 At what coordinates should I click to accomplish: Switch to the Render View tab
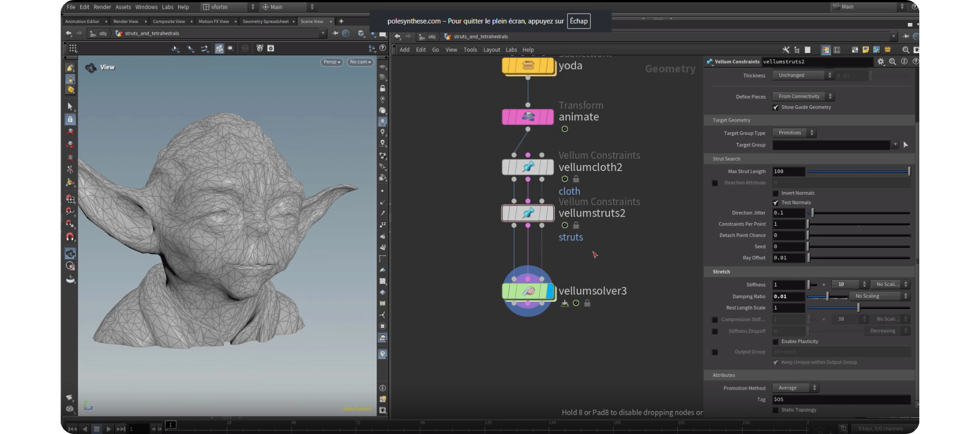pyautogui.click(x=126, y=21)
